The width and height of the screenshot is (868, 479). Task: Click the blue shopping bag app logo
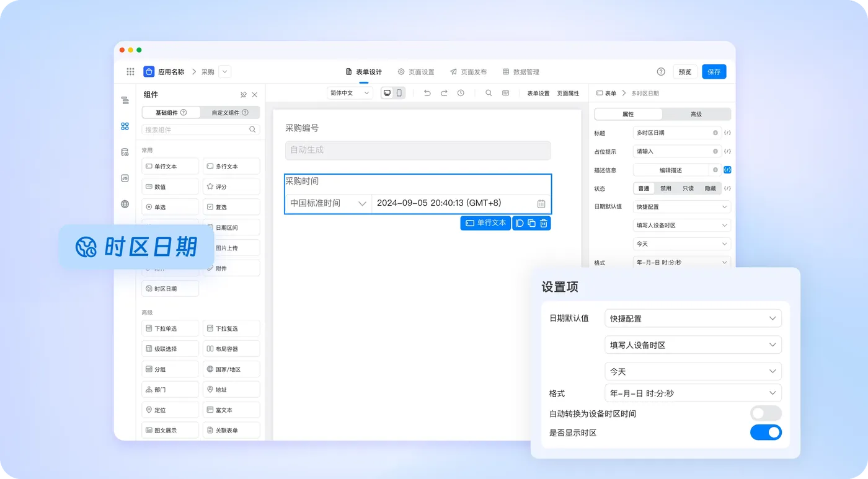[149, 72]
